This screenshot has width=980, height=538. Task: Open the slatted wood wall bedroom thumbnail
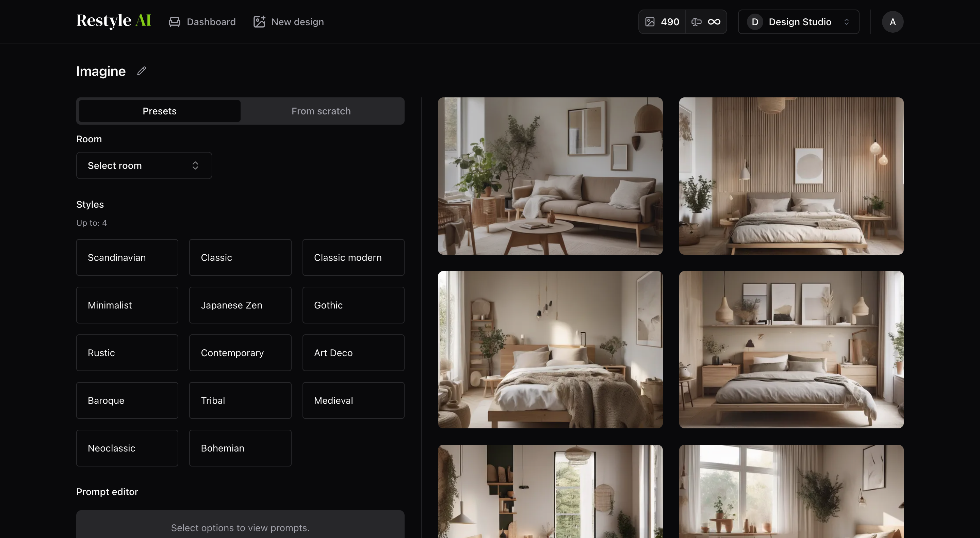[791, 176]
